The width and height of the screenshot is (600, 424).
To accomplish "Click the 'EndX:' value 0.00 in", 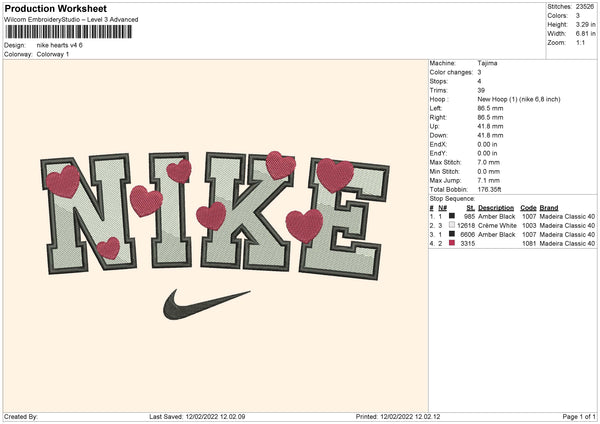I will (x=488, y=144).
